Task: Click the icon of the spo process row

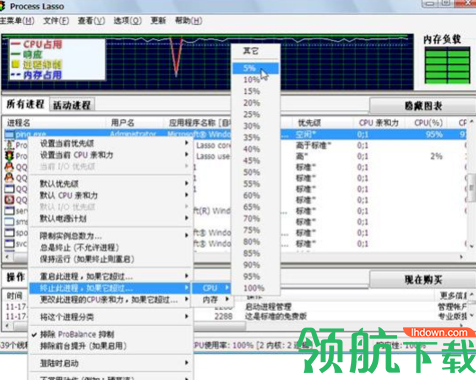Action: [9, 233]
